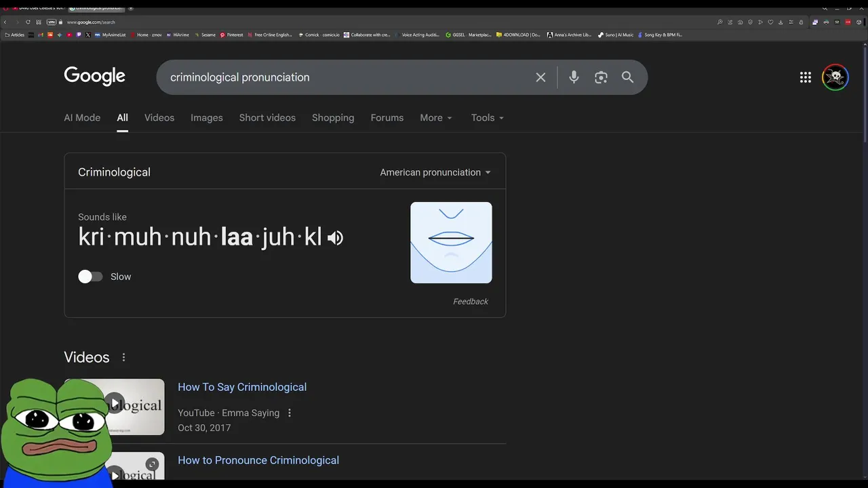
Task: Click the camera snapshot icon in toolbar
Action: point(740,22)
